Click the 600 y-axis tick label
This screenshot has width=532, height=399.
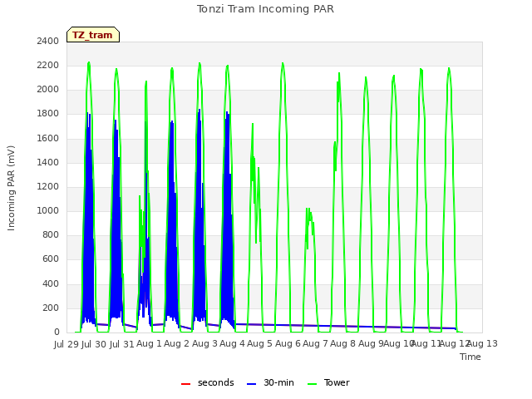click(x=51, y=259)
